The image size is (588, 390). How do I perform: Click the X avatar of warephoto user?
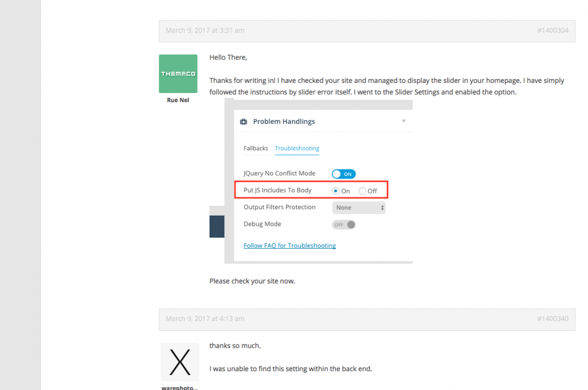coord(180,362)
